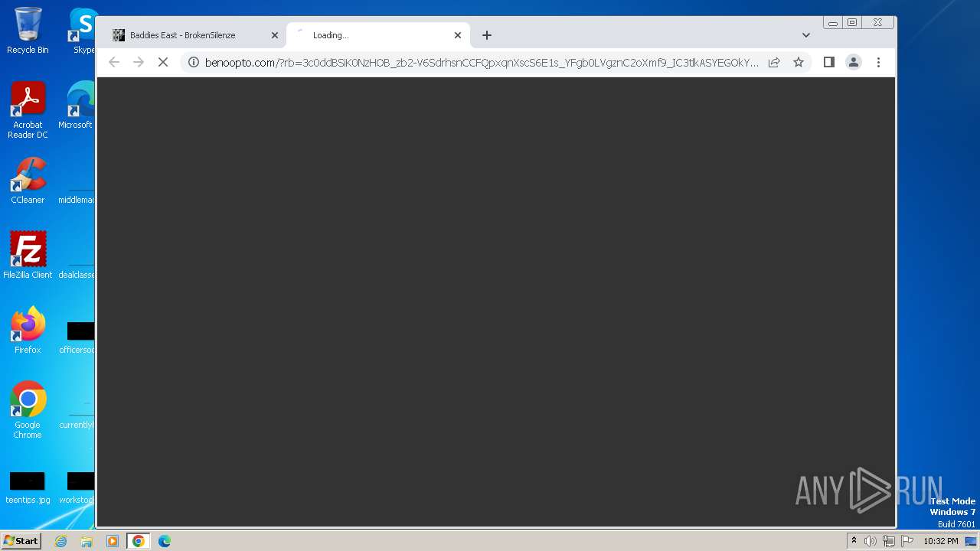The width and height of the screenshot is (980, 551).
Task: Click Show desktop button in taskbar corner
Action: (x=972, y=541)
